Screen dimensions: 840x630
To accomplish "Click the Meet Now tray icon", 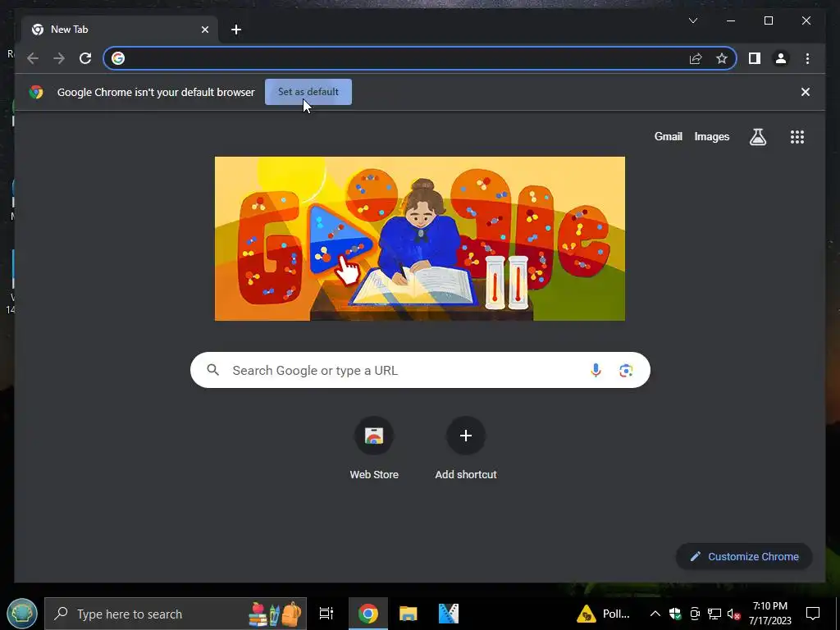I will click(x=694, y=614).
